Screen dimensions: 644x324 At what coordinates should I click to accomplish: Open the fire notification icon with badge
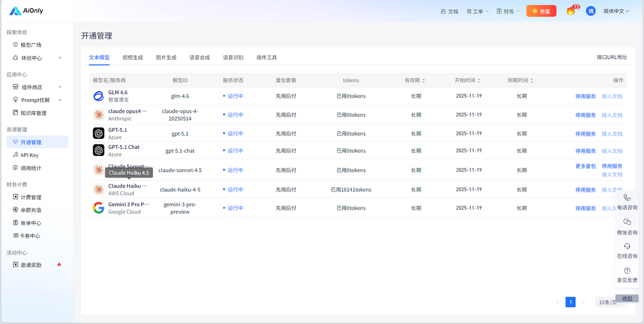[x=571, y=11]
